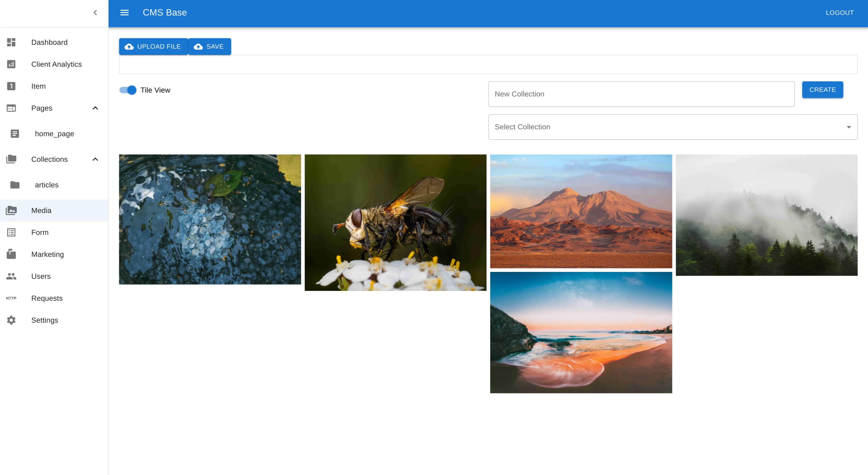
Task: Collapse the Pages section
Action: pos(95,108)
